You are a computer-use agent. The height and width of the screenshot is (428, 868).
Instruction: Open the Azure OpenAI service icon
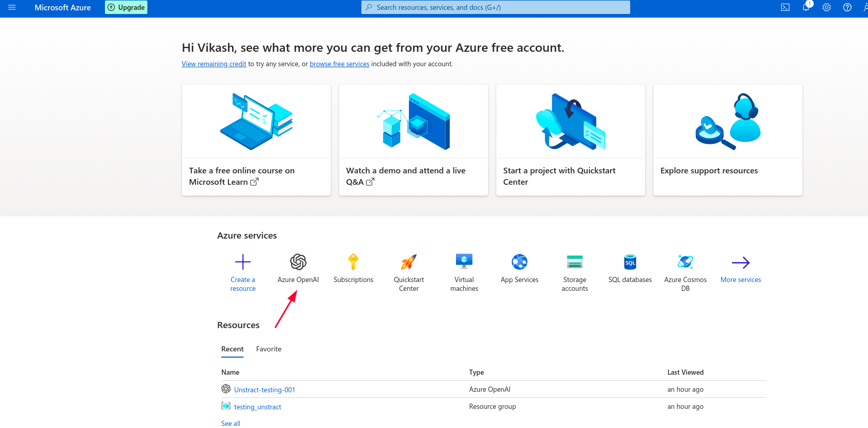point(298,262)
